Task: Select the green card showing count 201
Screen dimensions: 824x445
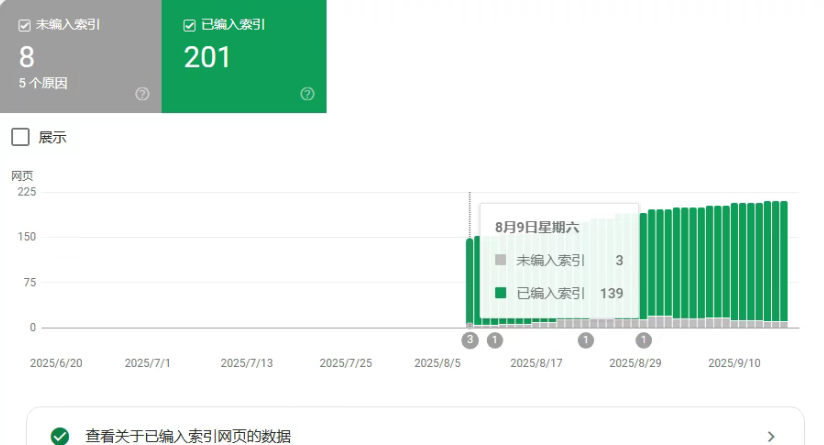Action: click(244, 56)
